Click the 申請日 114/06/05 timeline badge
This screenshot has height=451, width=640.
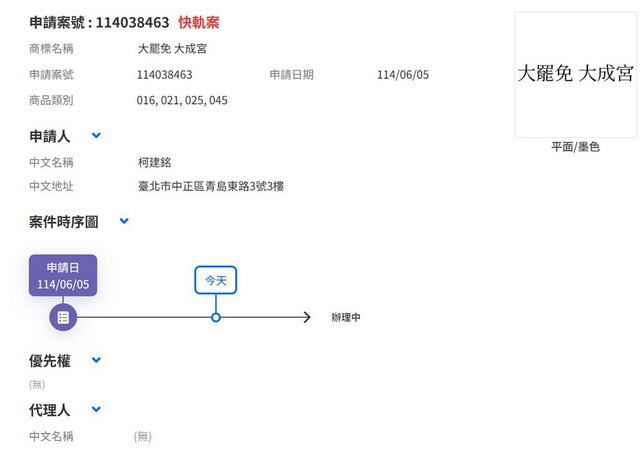click(x=63, y=275)
